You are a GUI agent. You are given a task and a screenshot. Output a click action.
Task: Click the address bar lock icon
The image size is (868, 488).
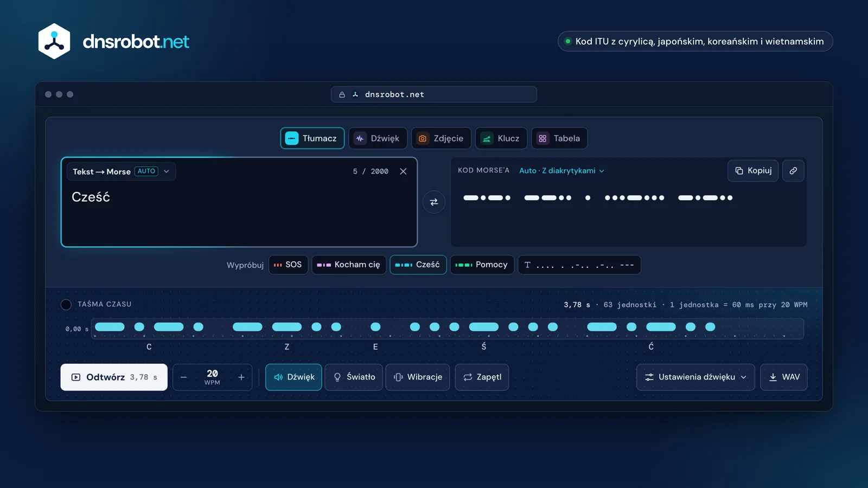342,94
